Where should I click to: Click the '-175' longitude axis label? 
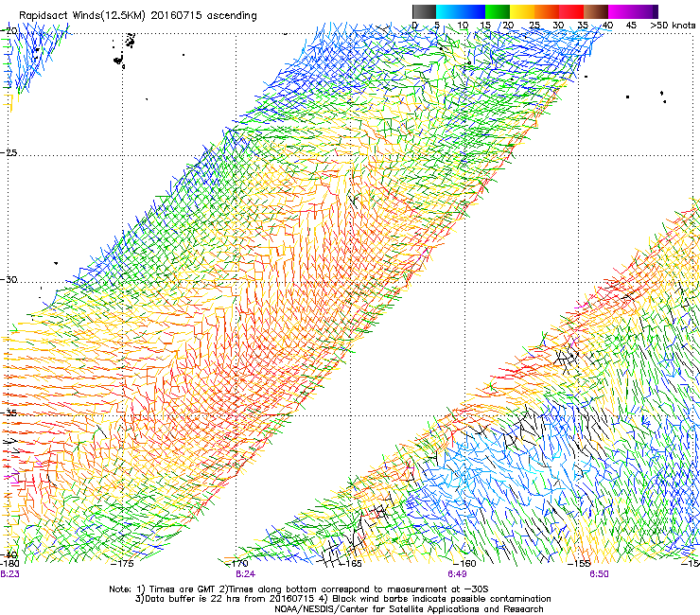(122, 564)
